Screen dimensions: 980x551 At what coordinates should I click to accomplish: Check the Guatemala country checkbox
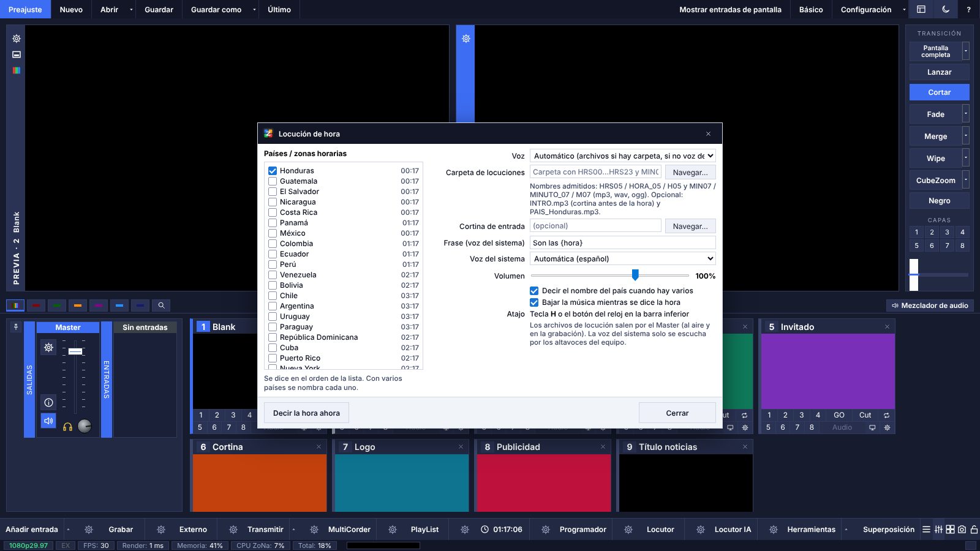tap(273, 181)
